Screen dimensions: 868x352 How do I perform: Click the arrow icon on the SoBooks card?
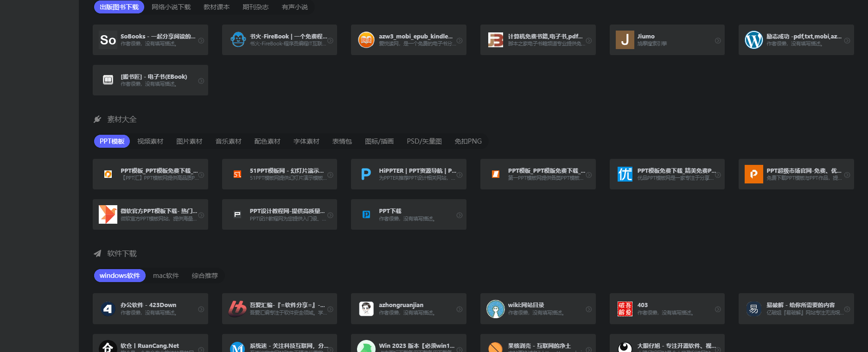pyautogui.click(x=201, y=40)
